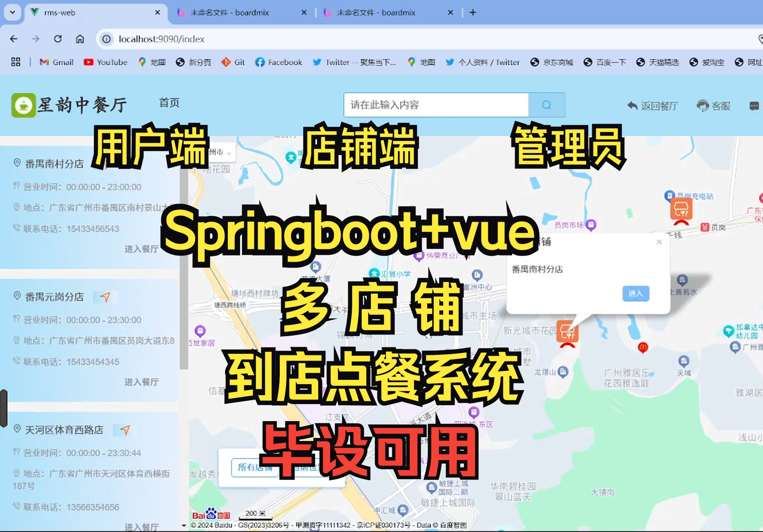Screen dimensions: 763x532
Task: Click navigation arrow beside 番禺元岗分店
Action: point(105,297)
